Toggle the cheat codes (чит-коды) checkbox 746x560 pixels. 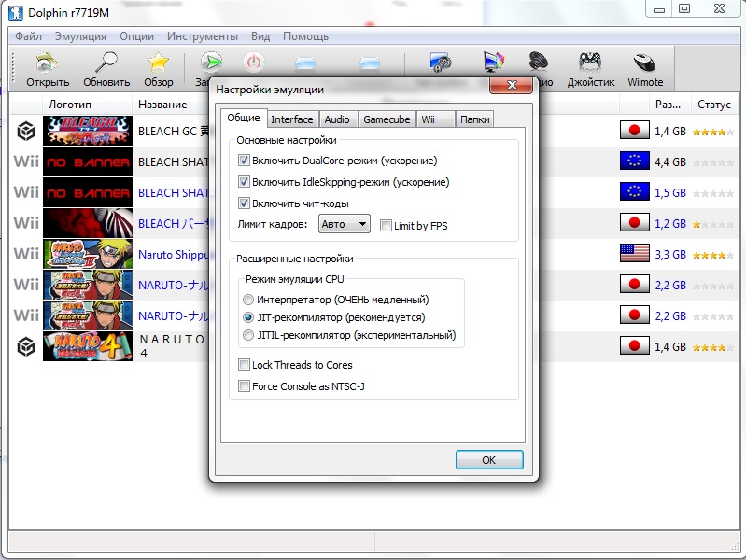point(244,203)
